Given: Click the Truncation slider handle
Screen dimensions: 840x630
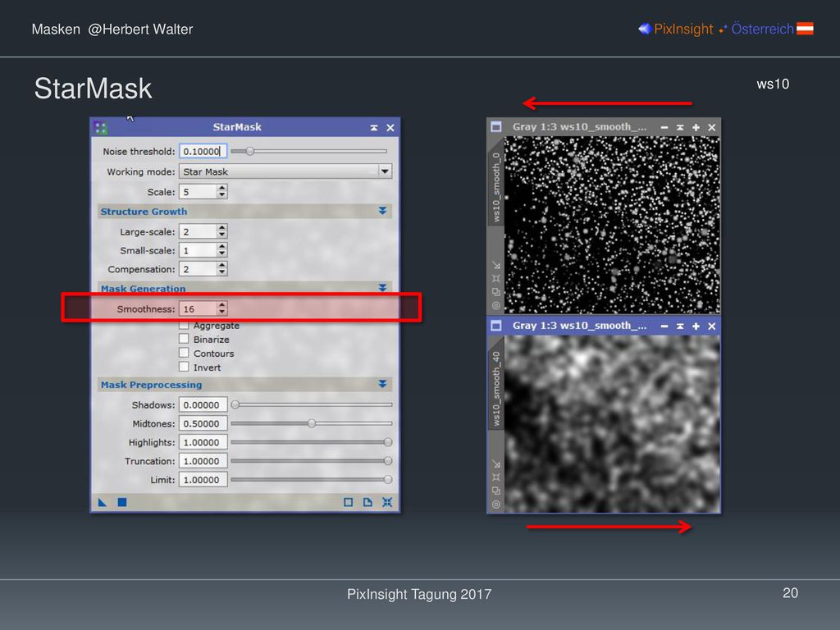Looking at the screenshot, I should (x=388, y=461).
